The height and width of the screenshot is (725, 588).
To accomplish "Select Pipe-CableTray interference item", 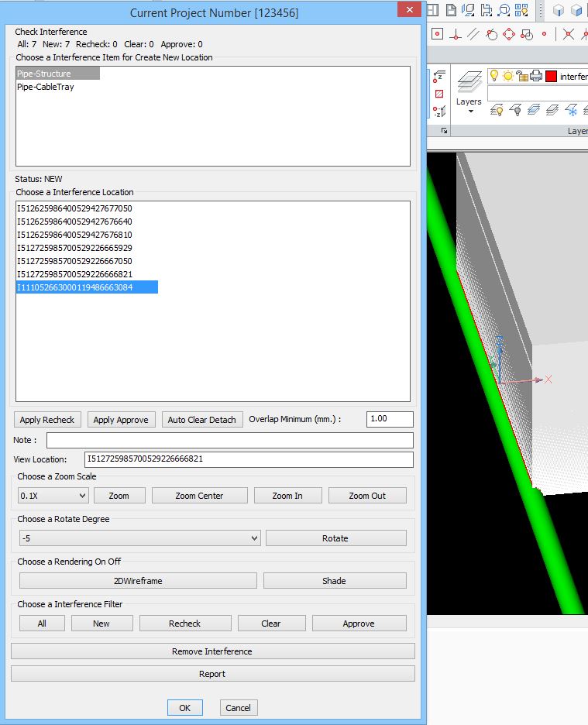I will tap(46, 87).
